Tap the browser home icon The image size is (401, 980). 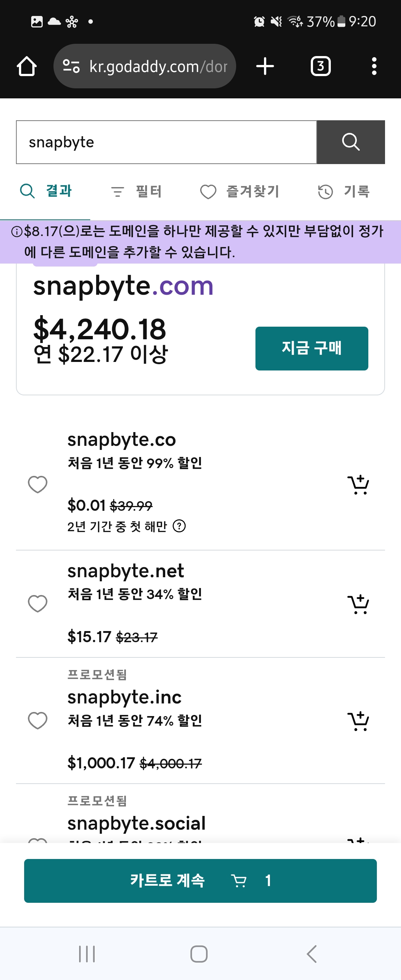27,66
